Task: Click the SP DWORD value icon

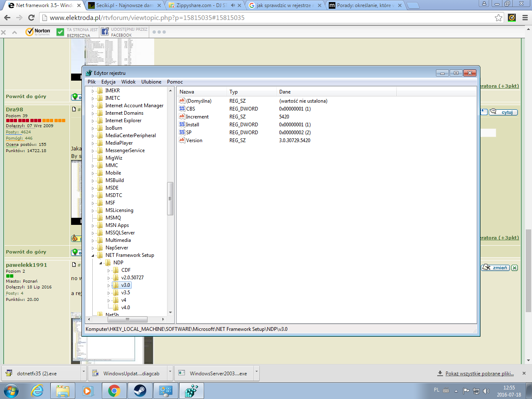Action: point(182,132)
